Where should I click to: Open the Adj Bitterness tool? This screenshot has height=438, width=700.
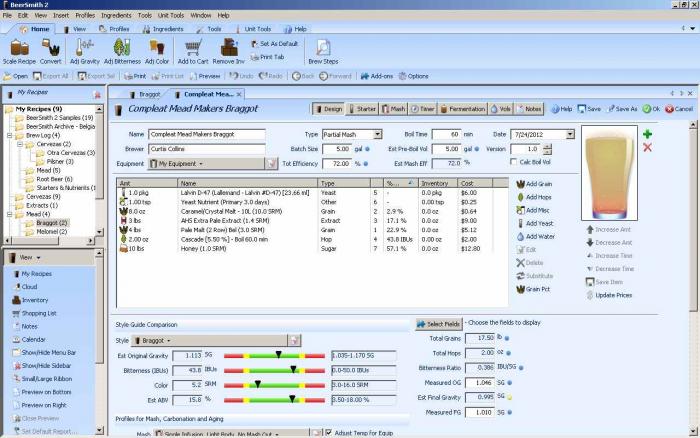[x=122, y=51]
